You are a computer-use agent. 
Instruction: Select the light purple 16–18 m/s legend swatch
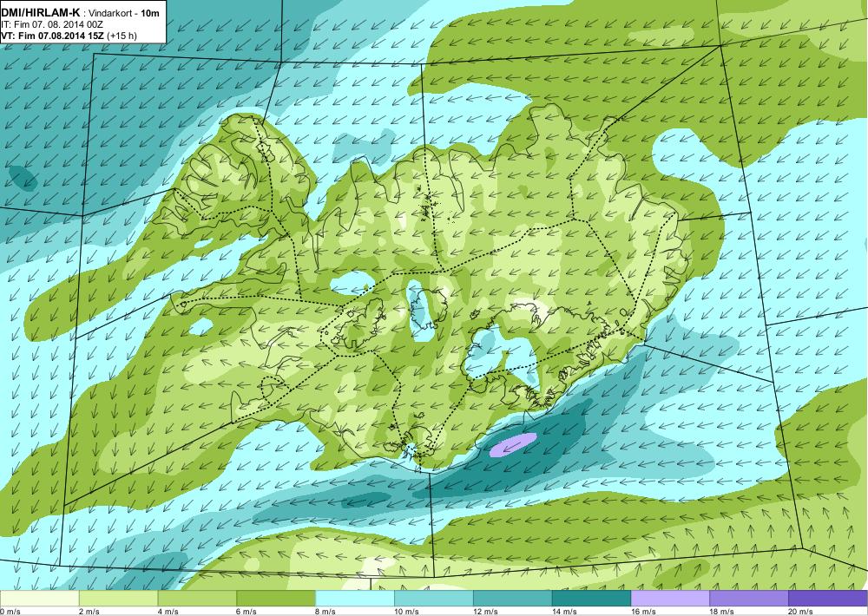coord(670,599)
